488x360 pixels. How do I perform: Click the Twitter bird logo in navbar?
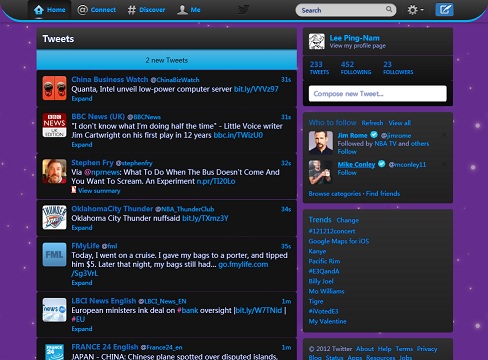(244, 9)
